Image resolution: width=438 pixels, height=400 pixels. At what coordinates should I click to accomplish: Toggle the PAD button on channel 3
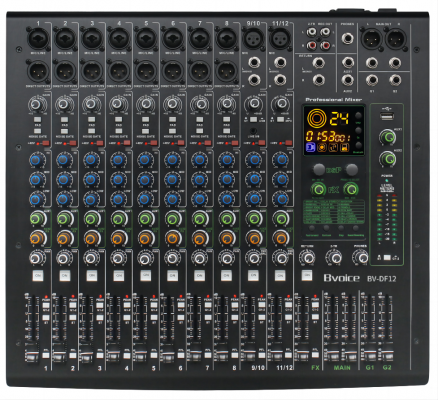pos(92,119)
